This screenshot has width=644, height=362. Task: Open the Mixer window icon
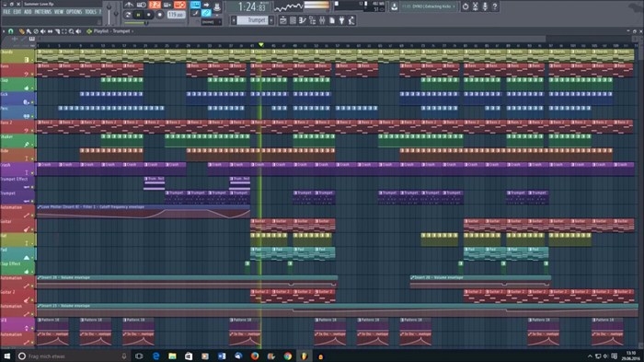pyautogui.click(x=322, y=20)
